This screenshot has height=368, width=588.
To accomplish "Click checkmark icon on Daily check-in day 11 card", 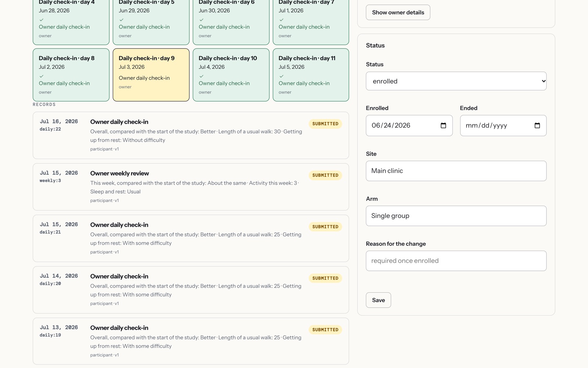I will (x=281, y=76).
